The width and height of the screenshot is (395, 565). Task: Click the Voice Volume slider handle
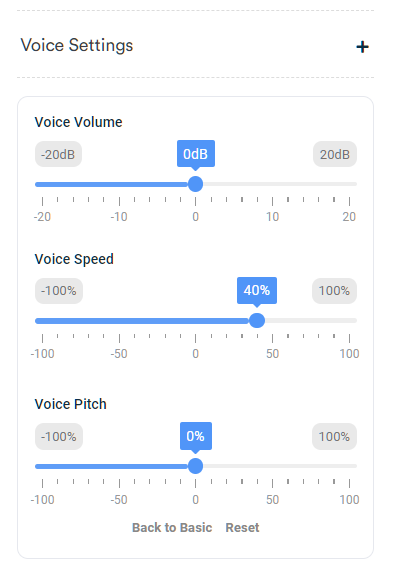tap(195, 184)
